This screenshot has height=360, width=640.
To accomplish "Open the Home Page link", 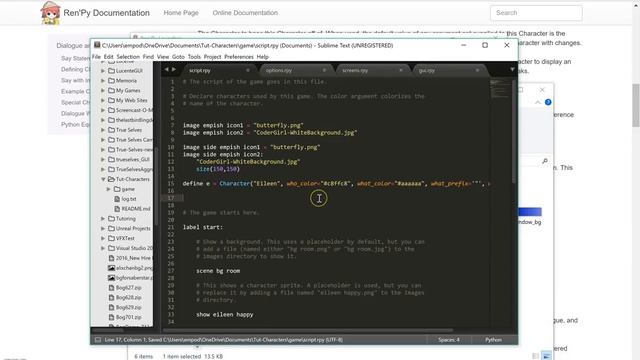I will [181, 13].
